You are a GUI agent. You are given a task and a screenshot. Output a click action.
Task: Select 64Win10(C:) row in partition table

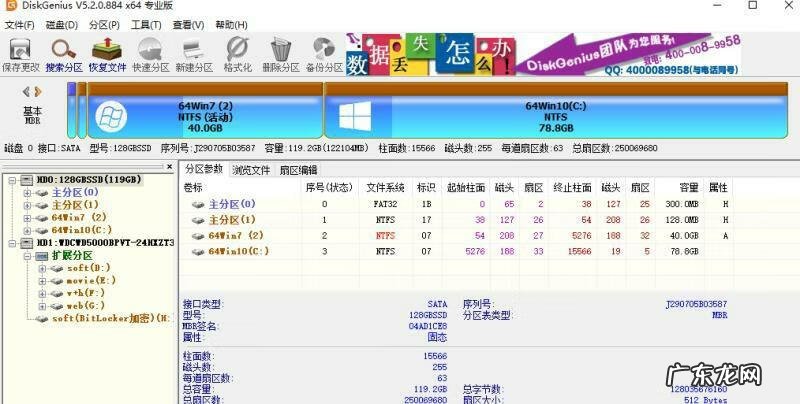(x=238, y=251)
